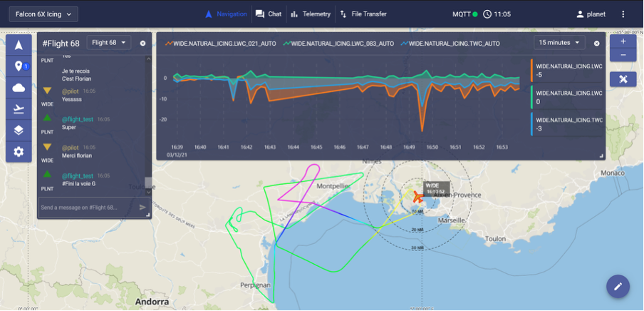
Task: Click the Perpignan city label on map
Action: 256,285
